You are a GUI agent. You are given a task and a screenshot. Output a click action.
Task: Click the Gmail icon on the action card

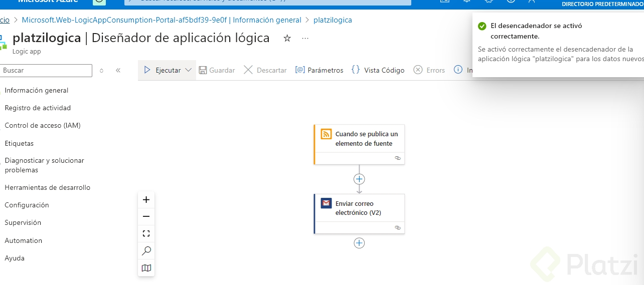tap(327, 203)
